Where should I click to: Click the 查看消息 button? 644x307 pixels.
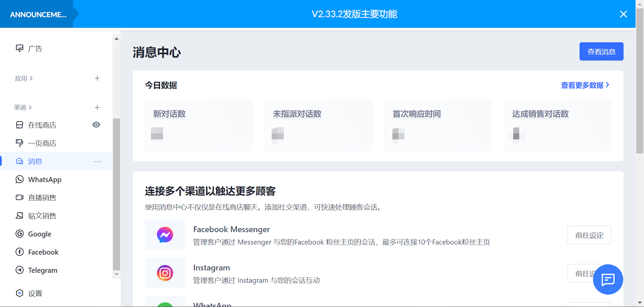[x=601, y=52]
